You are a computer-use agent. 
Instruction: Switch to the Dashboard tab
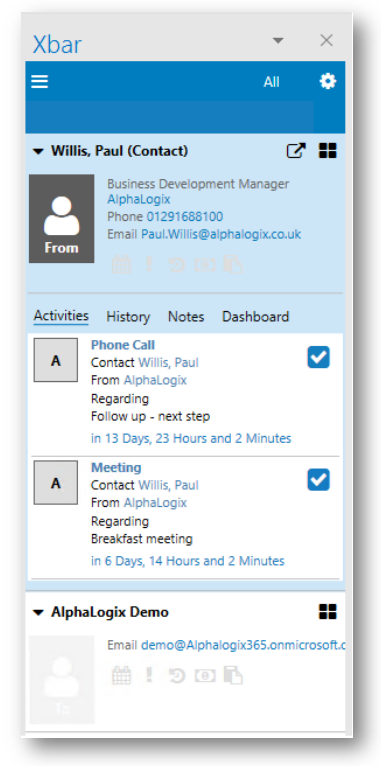[x=255, y=317]
